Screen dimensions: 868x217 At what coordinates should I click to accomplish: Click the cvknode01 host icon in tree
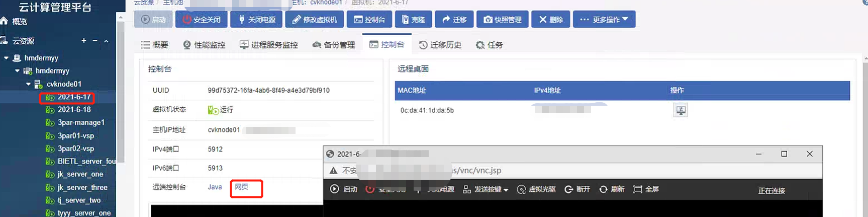point(38,84)
